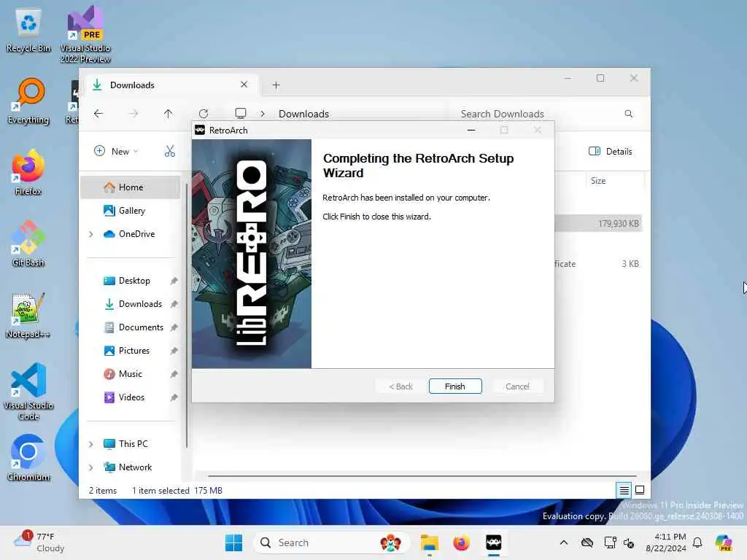This screenshot has width=747, height=560.
Task: Expand the This PC tree node
Action: click(x=91, y=444)
